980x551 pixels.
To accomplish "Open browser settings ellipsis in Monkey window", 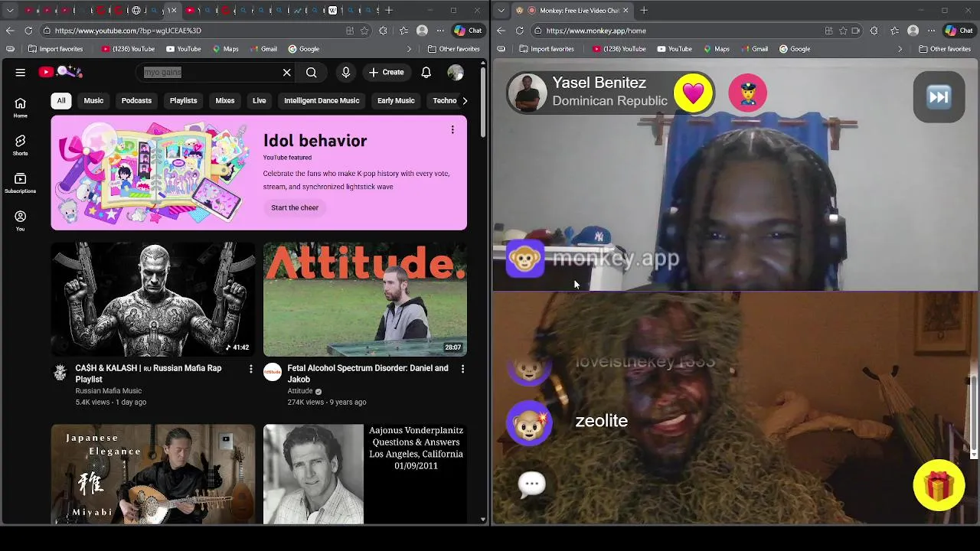I will [x=931, y=31].
